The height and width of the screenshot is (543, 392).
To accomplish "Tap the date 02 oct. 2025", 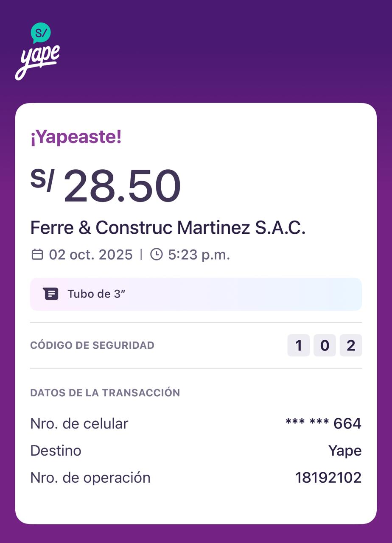I will 91,255.
